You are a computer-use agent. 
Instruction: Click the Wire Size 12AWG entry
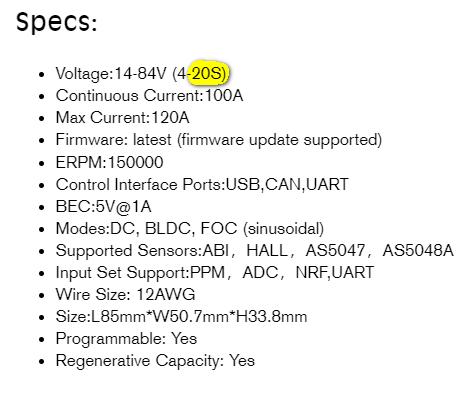point(125,295)
